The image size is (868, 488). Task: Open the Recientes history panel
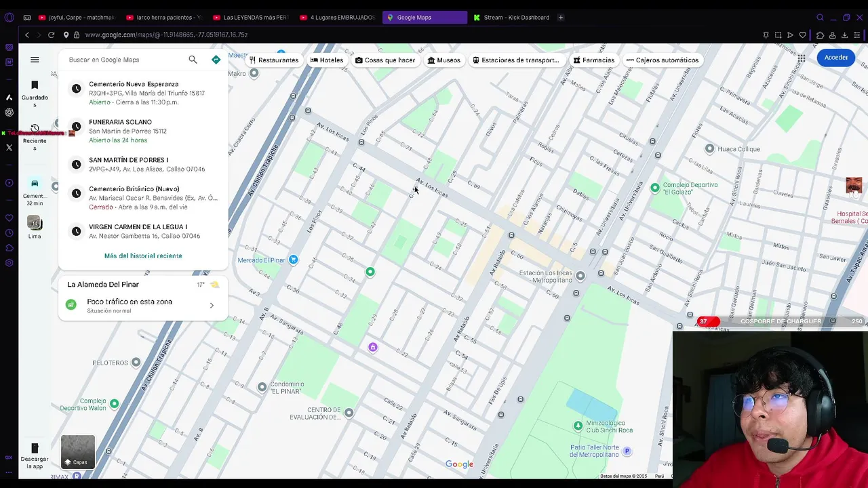tap(35, 138)
